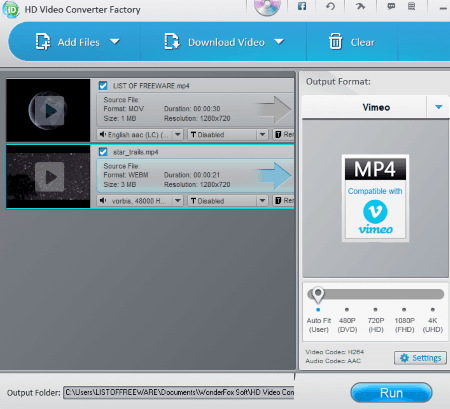
Task: Click the Format: WEBM text
Action: tap(126, 175)
